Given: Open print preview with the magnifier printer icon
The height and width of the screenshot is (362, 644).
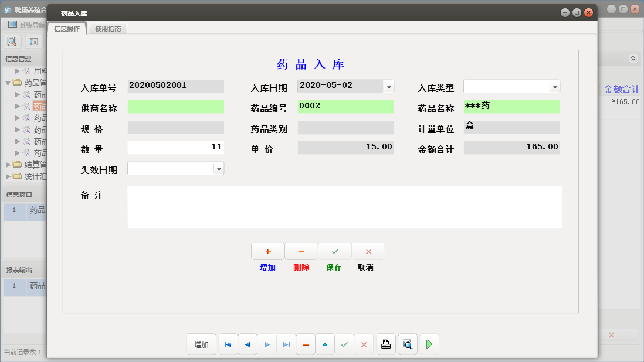Looking at the screenshot, I should 407,344.
